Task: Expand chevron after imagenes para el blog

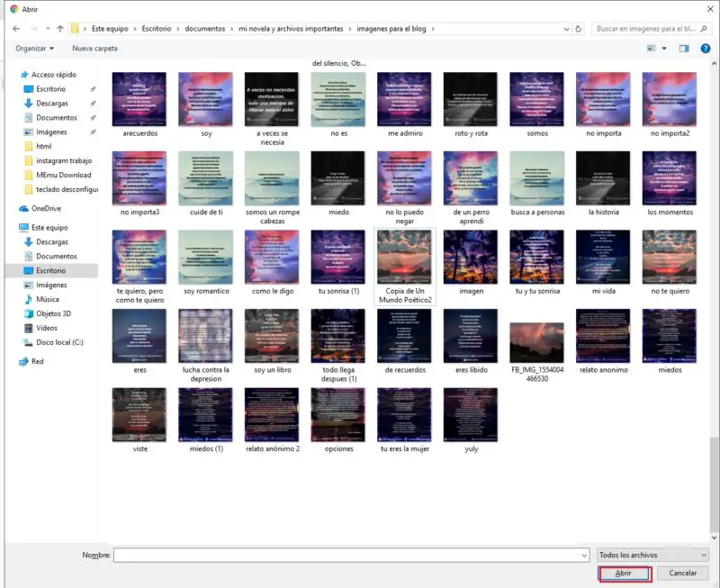Action: (x=433, y=29)
